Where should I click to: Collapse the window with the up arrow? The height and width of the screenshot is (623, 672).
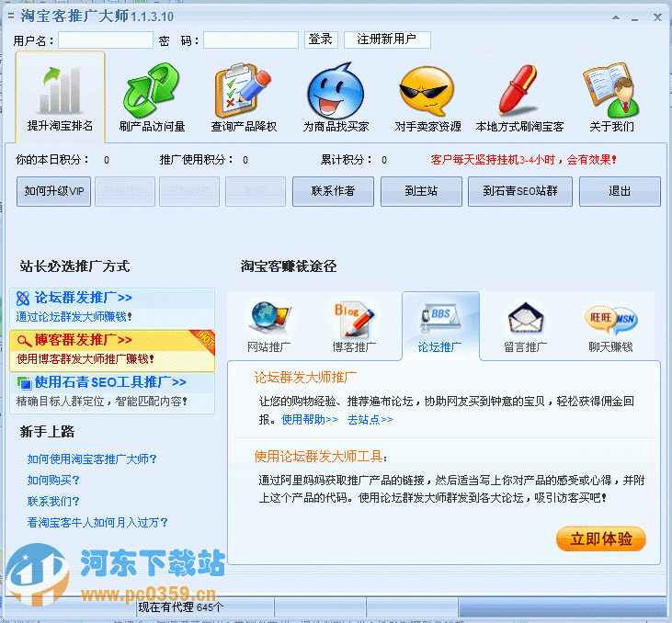(x=616, y=17)
